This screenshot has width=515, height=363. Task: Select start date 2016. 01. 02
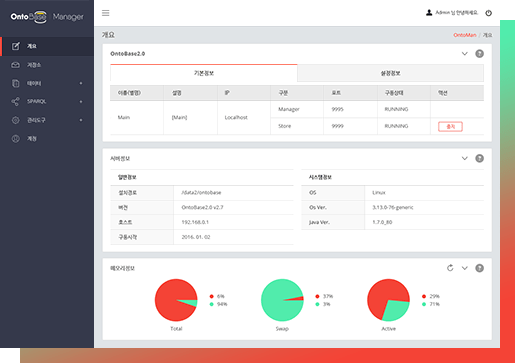pos(196,237)
